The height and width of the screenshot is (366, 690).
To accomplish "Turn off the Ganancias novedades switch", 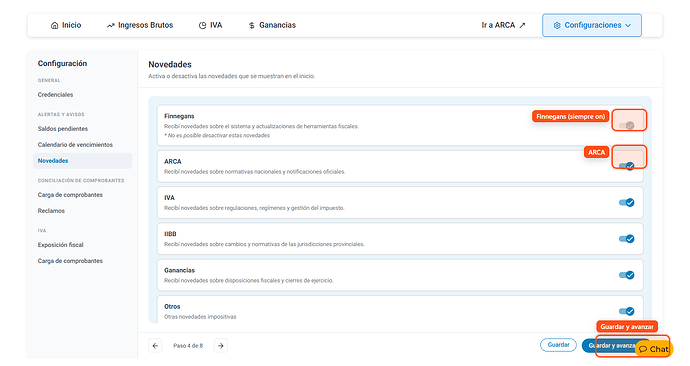I will click(627, 275).
